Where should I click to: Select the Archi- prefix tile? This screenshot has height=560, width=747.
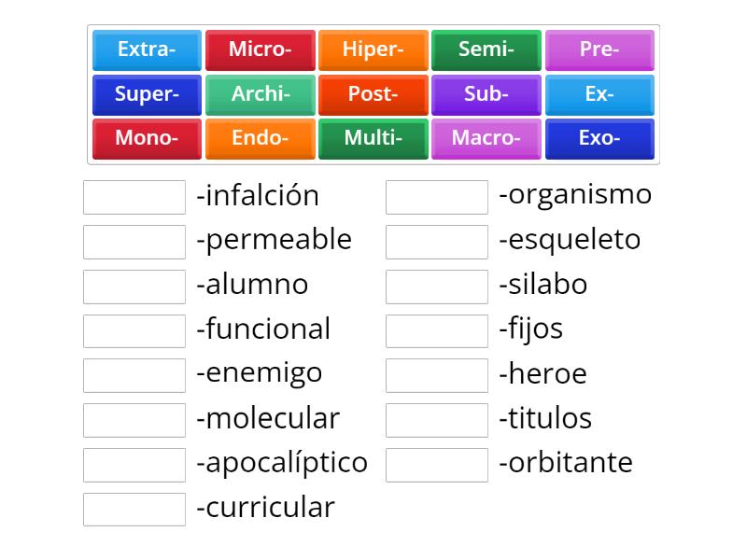click(x=260, y=94)
